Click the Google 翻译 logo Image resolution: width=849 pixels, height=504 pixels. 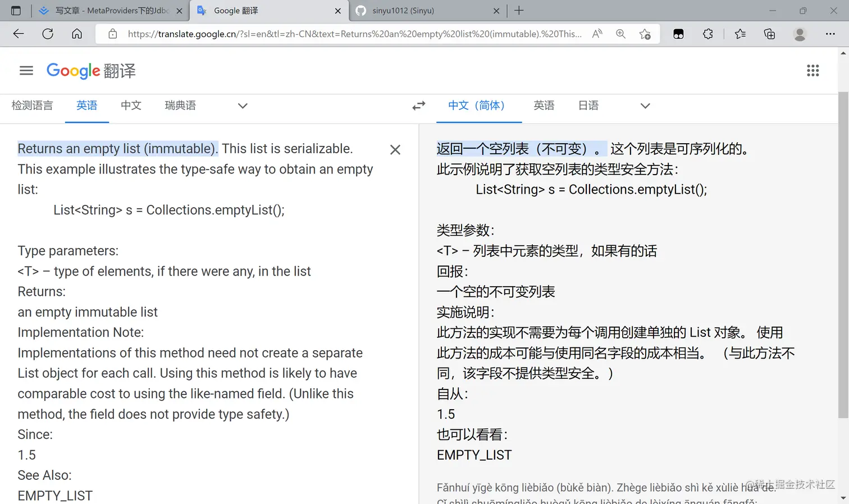pyautogui.click(x=91, y=71)
